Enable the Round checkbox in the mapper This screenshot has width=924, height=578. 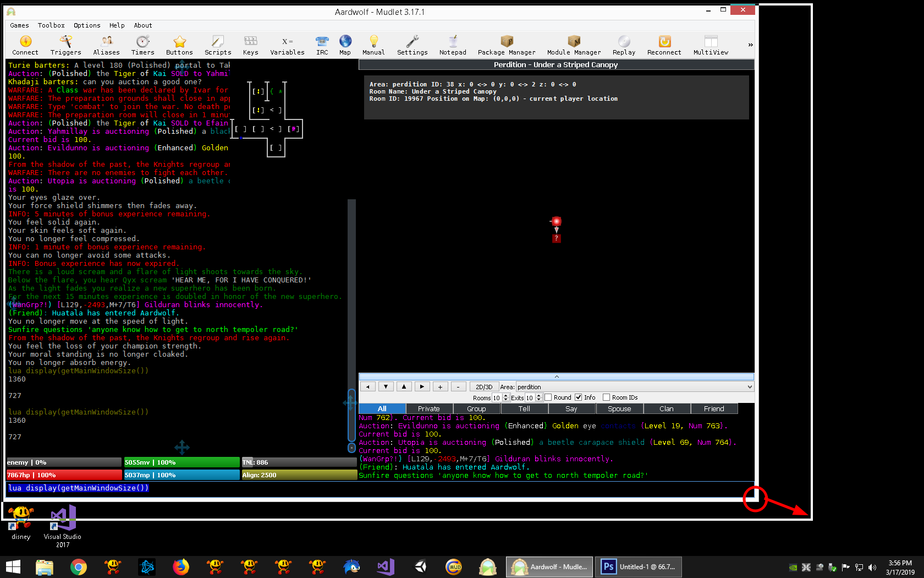click(x=548, y=397)
